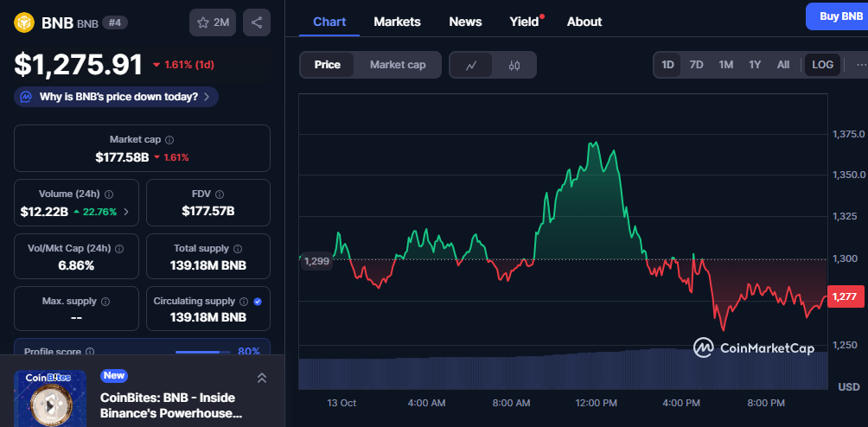868x427 pixels.
Task: Click the share icon next to BNB
Action: [257, 22]
